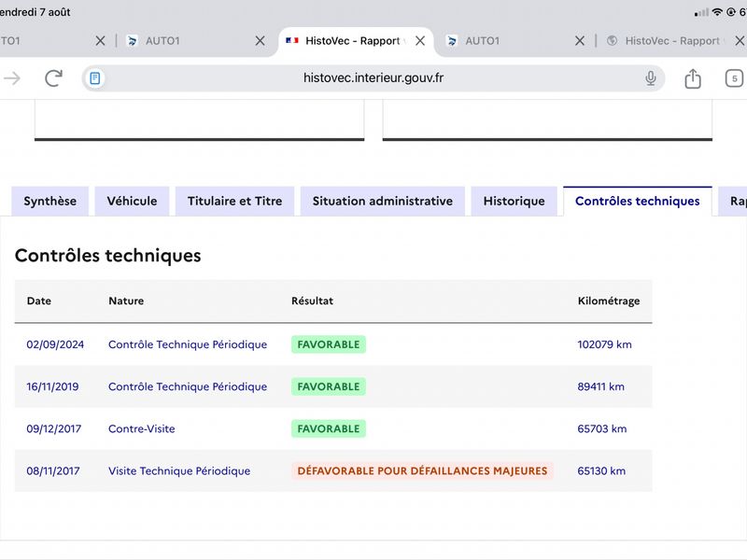Click the FAVORABLE badge for 16/11/2019
747x560 pixels.
[x=329, y=386]
